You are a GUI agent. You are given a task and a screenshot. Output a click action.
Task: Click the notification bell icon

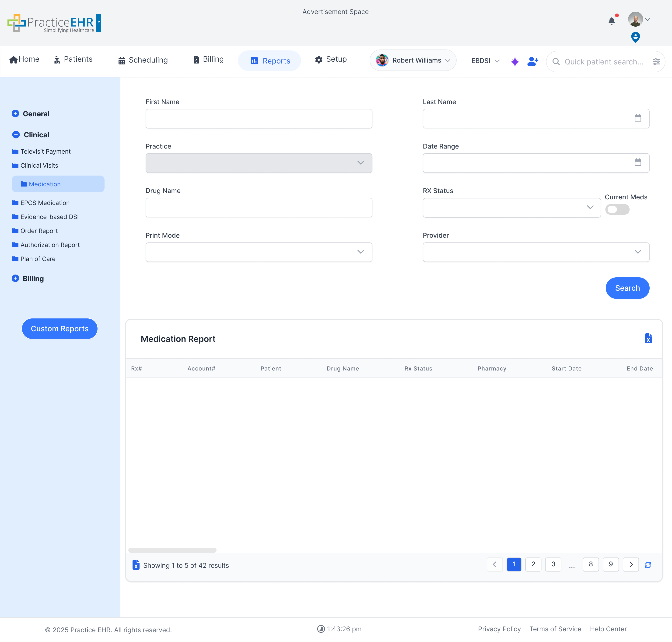(x=612, y=21)
